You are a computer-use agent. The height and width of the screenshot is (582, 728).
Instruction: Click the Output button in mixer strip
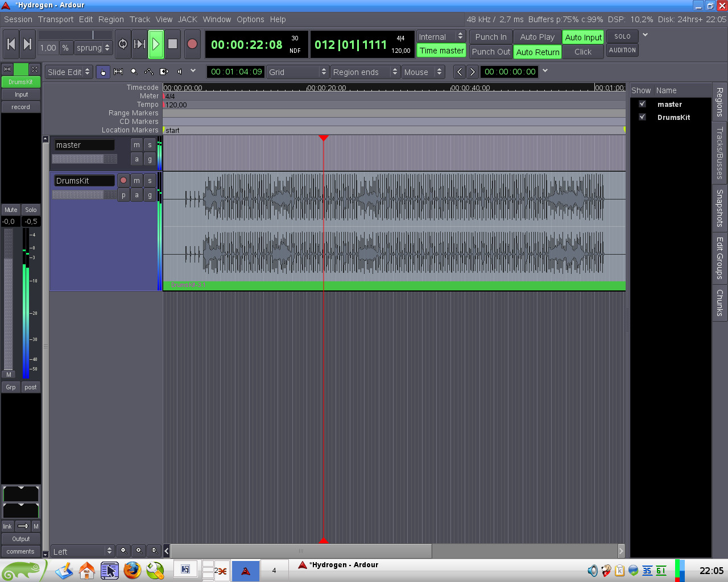21,539
